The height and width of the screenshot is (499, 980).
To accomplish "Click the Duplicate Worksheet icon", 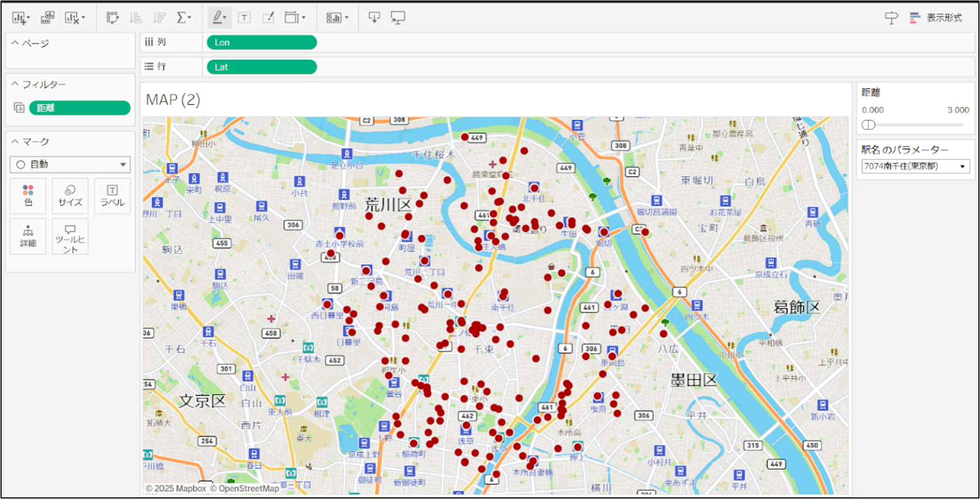I will click(x=47, y=18).
